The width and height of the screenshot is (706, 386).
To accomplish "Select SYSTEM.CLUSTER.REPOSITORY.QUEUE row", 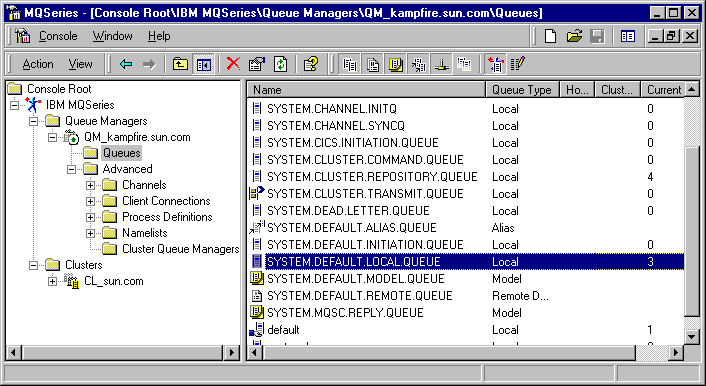I will click(466, 177).
